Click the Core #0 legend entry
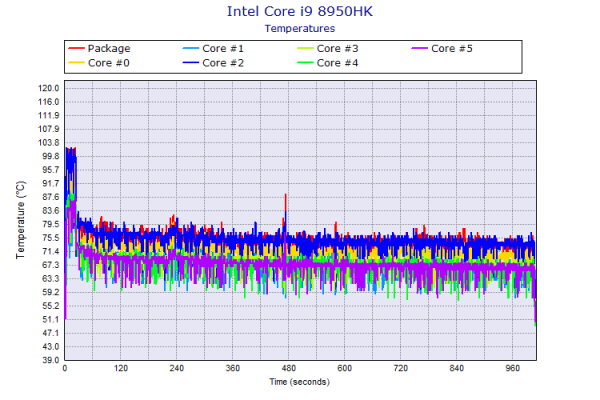This screenshot has height=400, width=600. tap(99, 63)
